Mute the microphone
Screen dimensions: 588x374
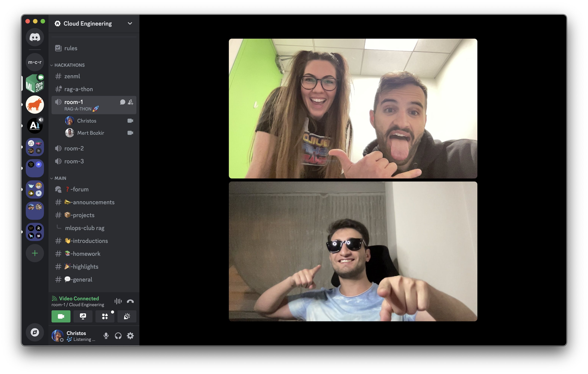click(106, 336)
